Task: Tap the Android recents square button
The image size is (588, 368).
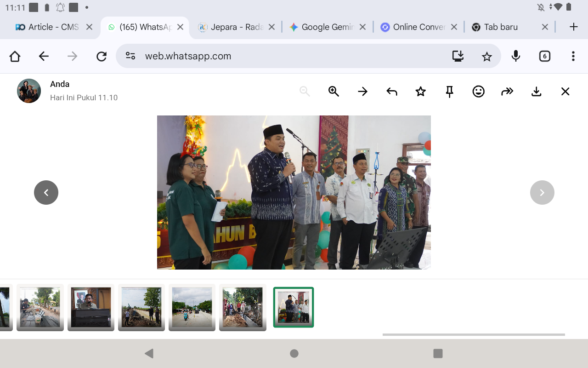Action: coord(438,353)
